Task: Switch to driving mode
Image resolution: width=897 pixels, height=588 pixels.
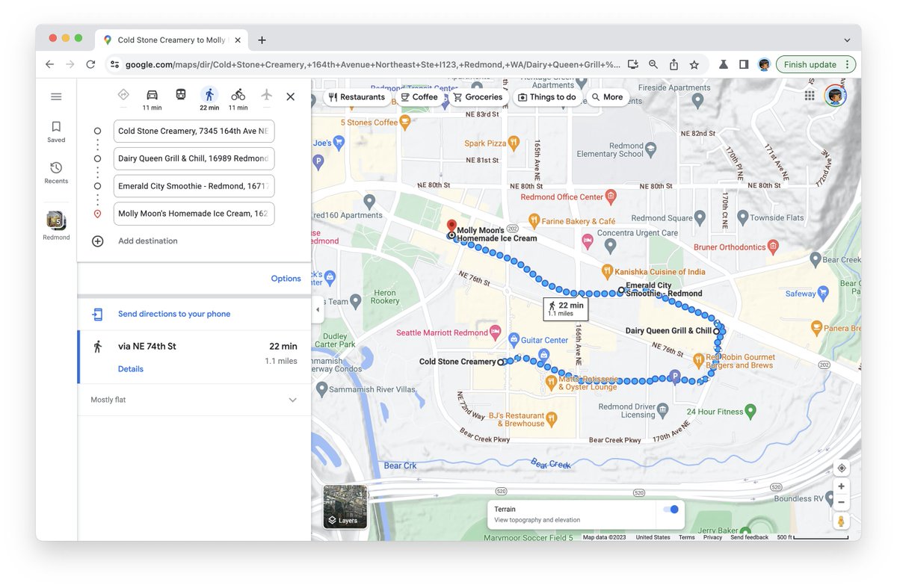Action: [x=152, y=98]
